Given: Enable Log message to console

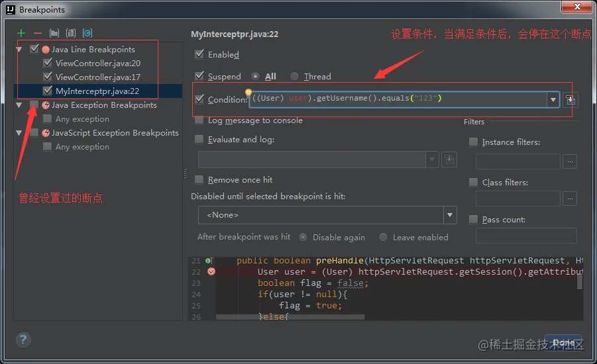Looking at the screenshot, I should pos(199,120).
